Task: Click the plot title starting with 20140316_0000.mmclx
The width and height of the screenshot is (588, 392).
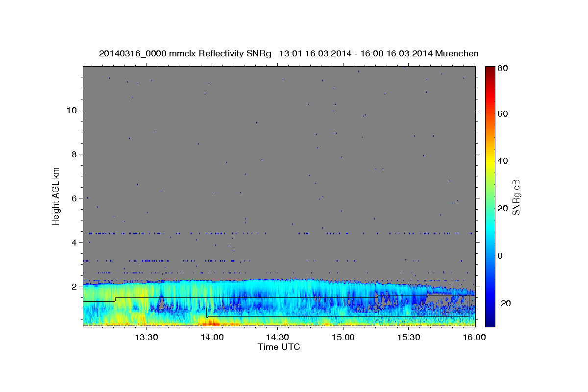Action: pyautogui.click(x=289, y=53)
